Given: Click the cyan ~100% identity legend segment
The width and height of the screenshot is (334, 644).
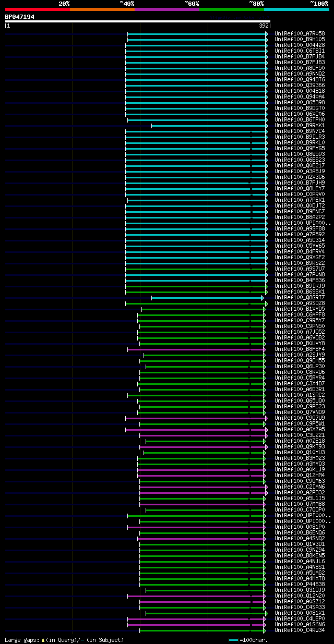Looking at the screenshot, I should pyautogui.click(x=296, y=9).
